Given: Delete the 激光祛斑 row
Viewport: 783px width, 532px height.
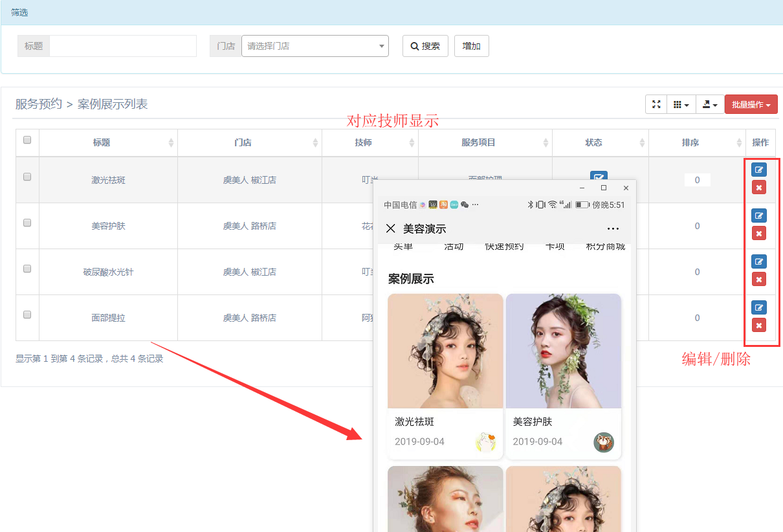Looking at the screenshot, I should [759, 188].
